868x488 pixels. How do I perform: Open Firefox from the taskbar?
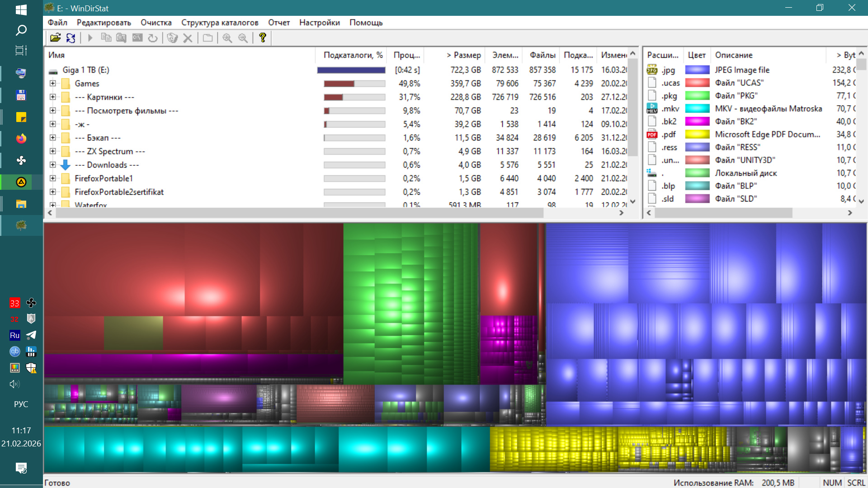21,139
